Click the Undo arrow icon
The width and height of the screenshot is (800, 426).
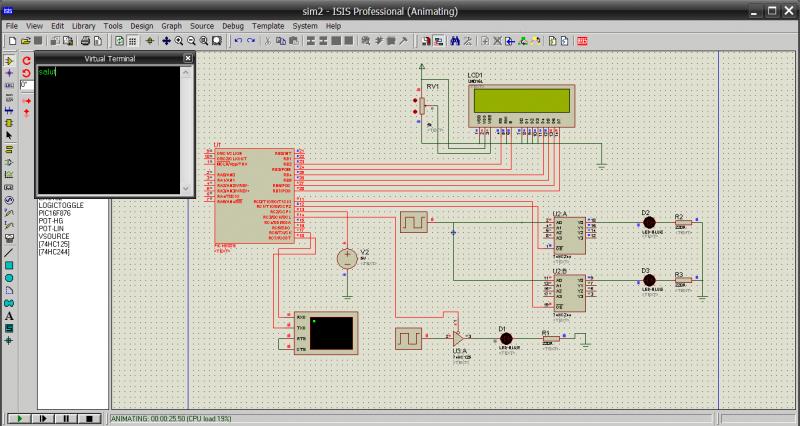238,41
